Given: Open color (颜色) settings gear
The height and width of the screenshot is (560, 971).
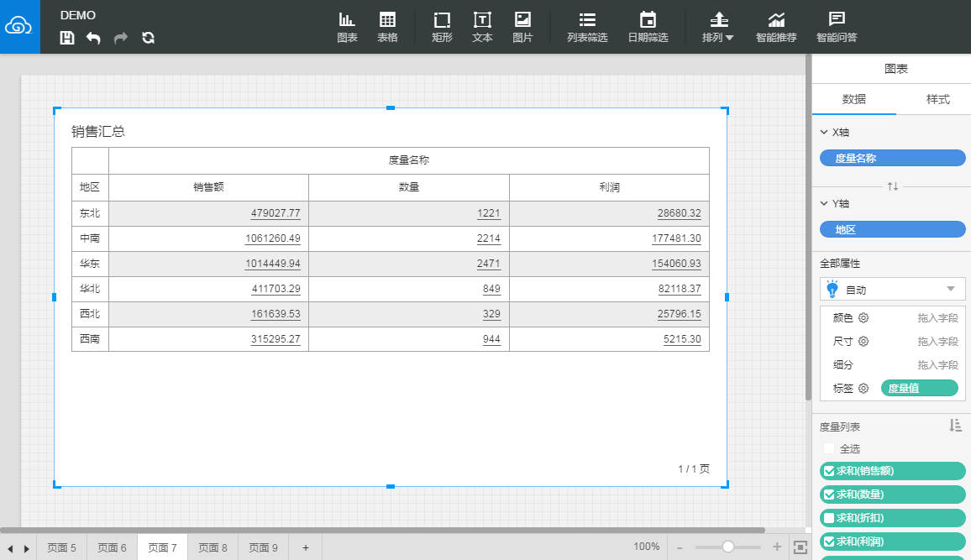Looking at the screenshot, I should click(x=863, y=317).
